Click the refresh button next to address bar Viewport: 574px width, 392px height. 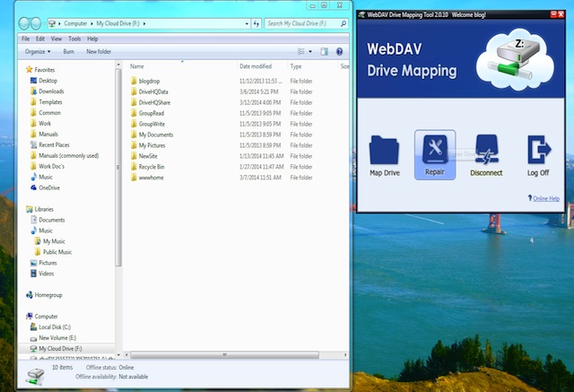click(257, 23)
